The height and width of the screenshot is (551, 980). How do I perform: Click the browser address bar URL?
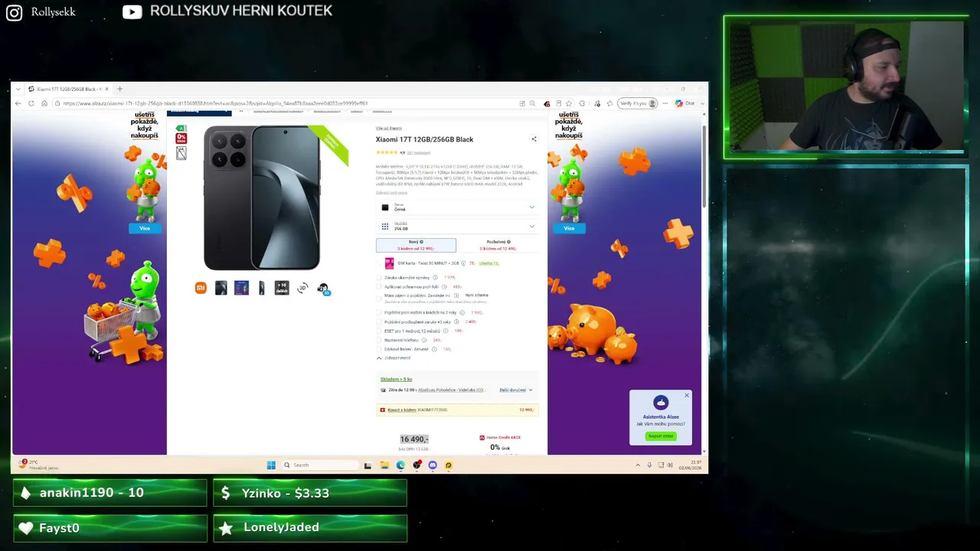[215, 103]
